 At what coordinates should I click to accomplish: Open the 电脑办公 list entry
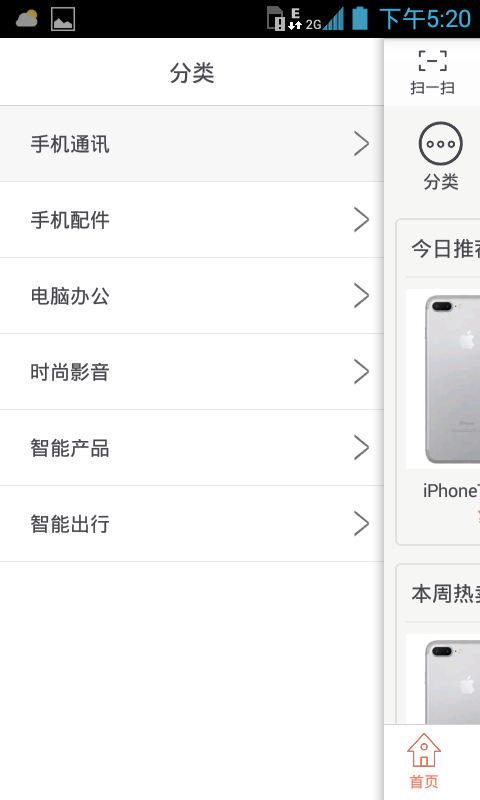tap(192, 296)
